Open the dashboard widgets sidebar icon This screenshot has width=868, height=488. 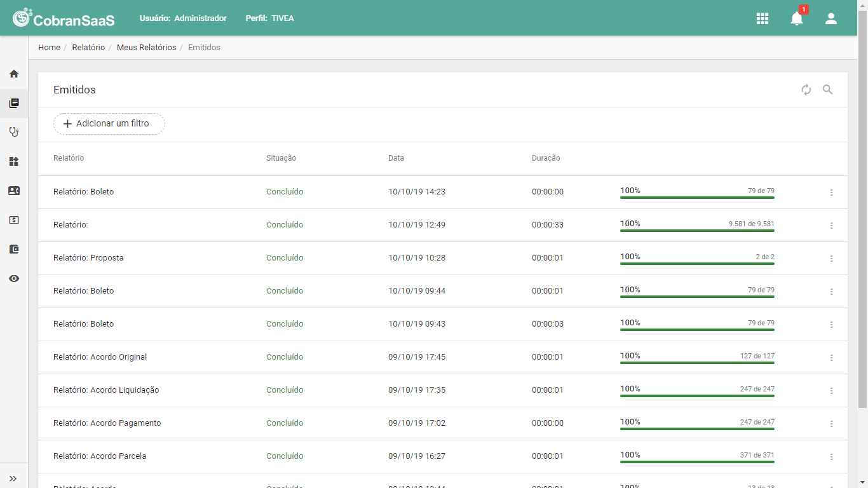(14, 161)
